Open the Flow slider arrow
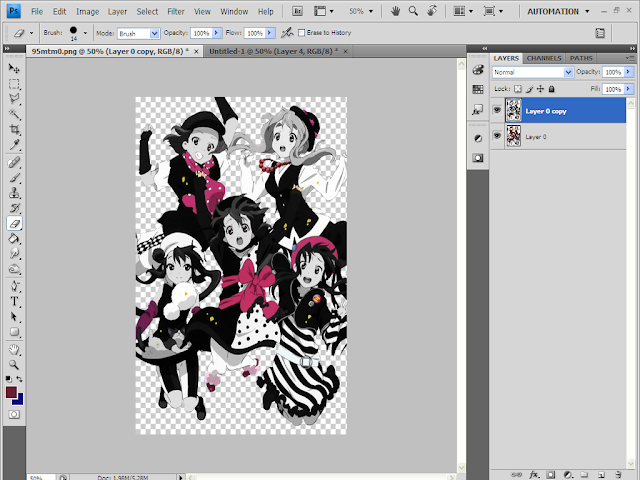 coord(270,33)
